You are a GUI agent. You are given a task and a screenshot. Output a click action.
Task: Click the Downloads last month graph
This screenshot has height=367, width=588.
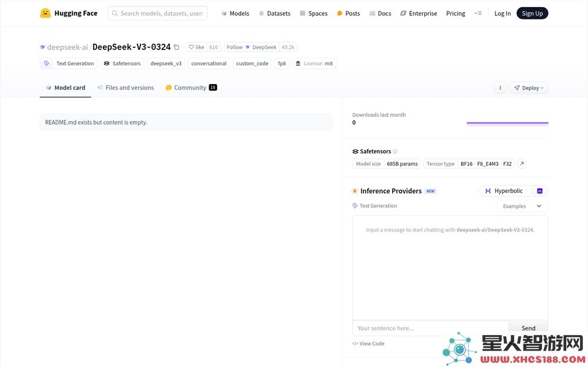(x=507, y=123)
